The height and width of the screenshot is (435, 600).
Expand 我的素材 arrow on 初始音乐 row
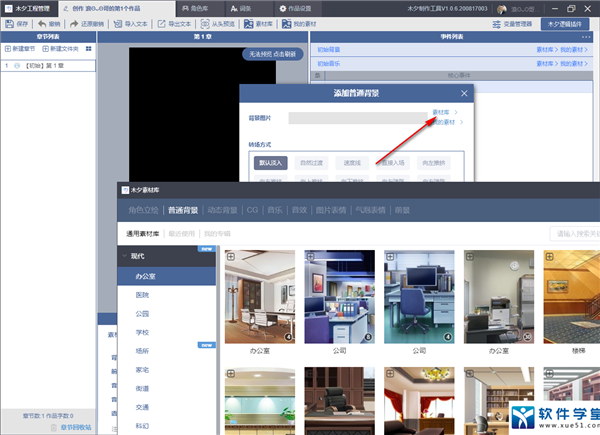tap(586, 64)
